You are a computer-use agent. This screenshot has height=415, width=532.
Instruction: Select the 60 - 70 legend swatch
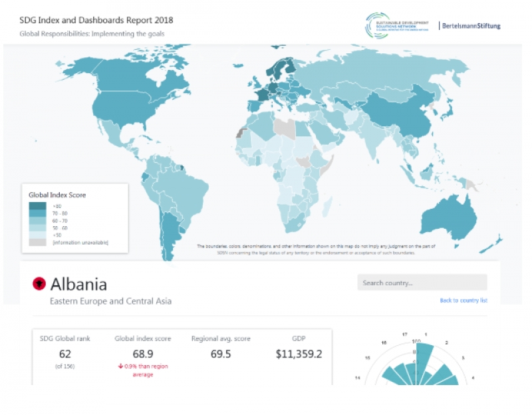pyautogui.click(x=37, y=221)
